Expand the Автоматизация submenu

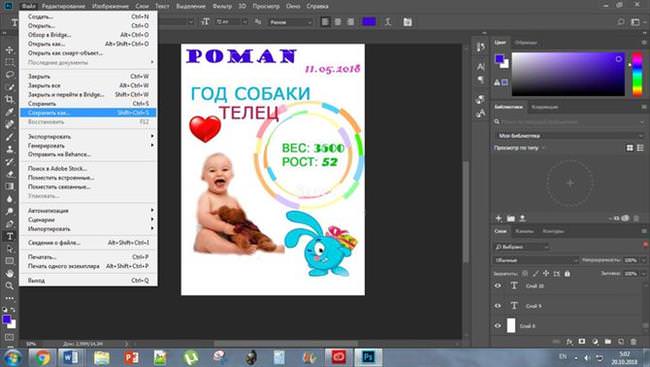(x=88, y=211)
